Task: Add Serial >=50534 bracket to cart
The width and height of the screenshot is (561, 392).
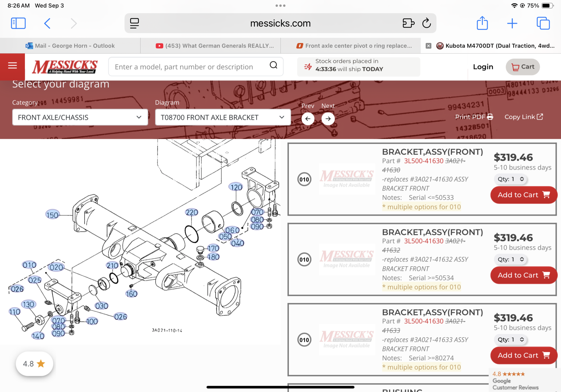Action: point(523,275)
